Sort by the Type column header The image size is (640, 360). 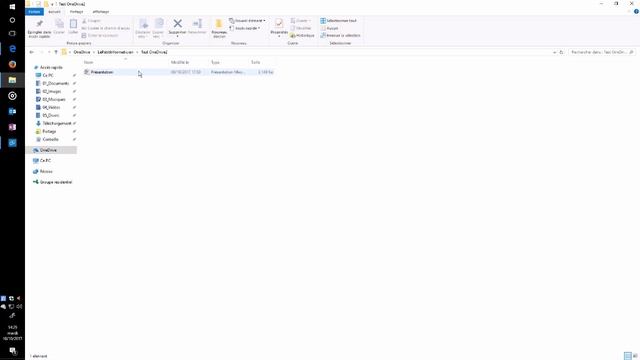click(x=215, y=62)
